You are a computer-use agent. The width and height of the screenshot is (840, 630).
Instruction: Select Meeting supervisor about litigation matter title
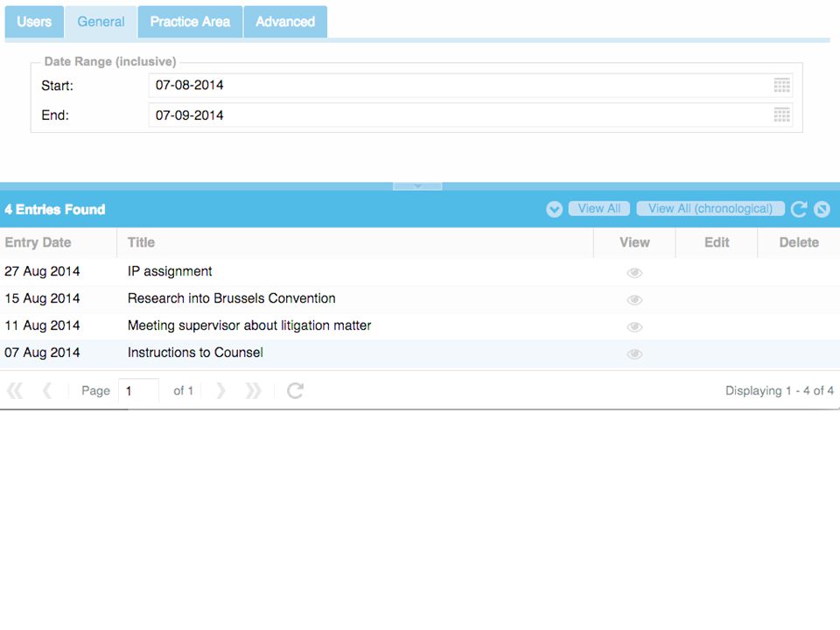coord(249,325)
